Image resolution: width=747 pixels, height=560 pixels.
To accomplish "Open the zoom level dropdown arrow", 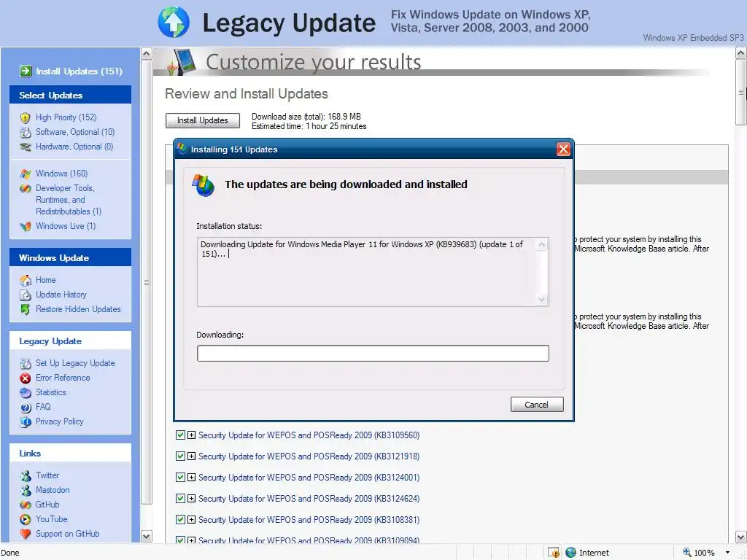I will (727, 553).
